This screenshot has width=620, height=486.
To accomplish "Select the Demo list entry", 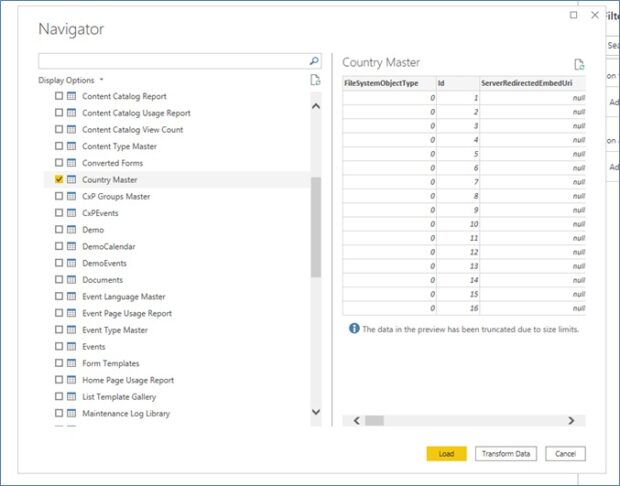I will tap(93, 230).
